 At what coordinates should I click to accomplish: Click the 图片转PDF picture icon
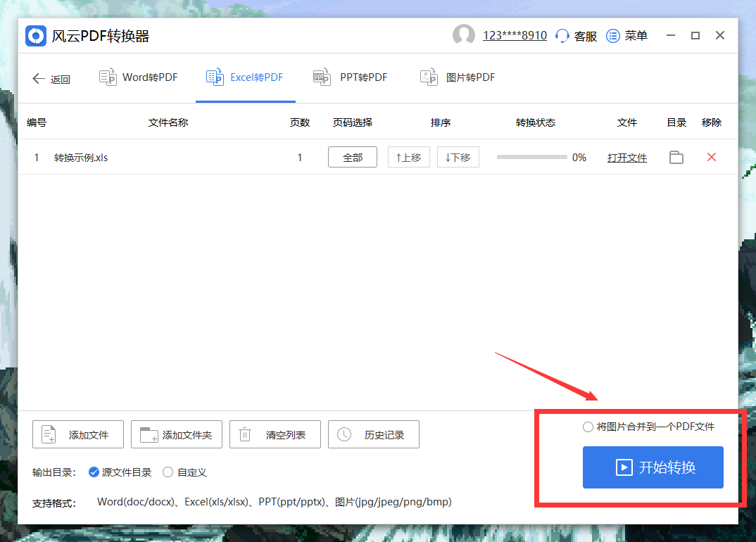coord(429,77)
